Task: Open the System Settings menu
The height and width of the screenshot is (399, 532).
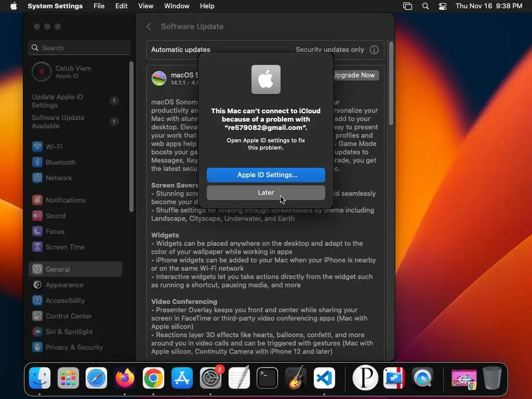Action: pos(55,6)
